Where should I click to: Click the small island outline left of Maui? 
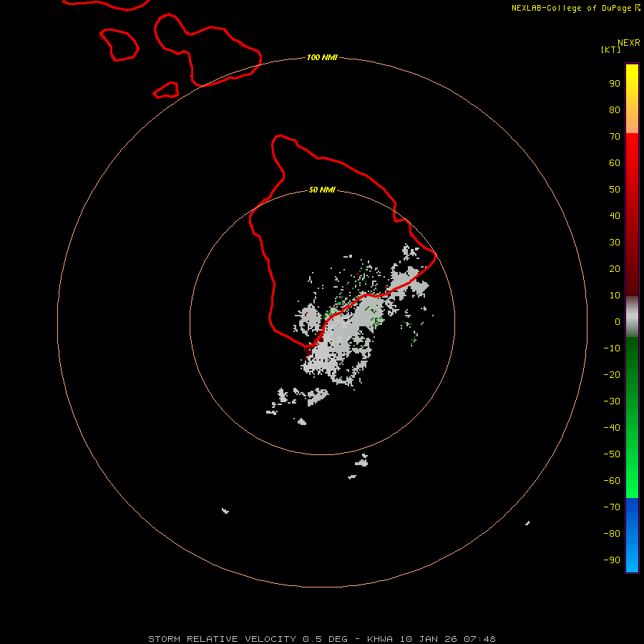[119, 45]
